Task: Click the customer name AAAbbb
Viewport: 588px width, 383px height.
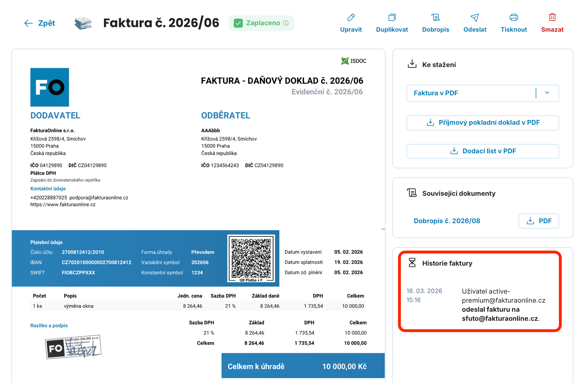Action: pyautogui.click(x=210, y=130)
